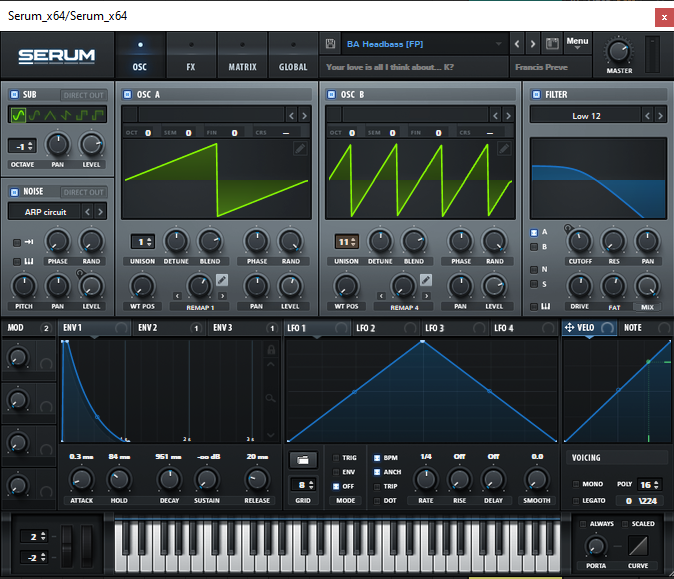This screenshot has width=674, height=579.
Task: Click the envelope zoom magnifier icon
Action: point(270,398)
